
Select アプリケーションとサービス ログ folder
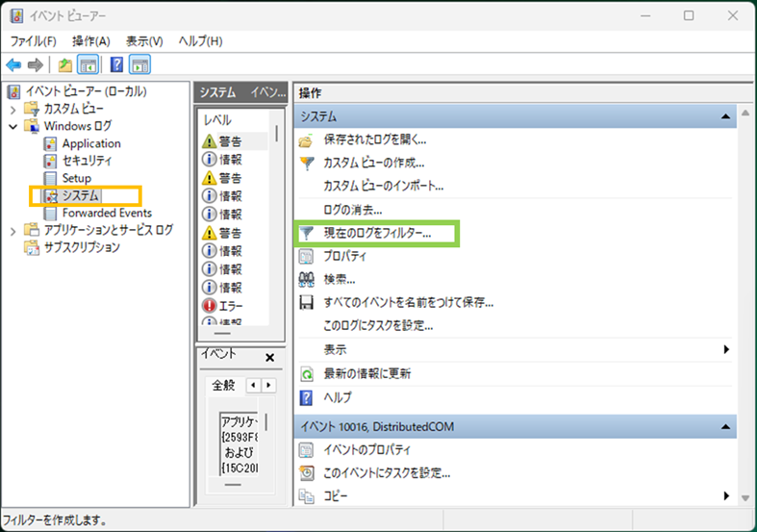108,230
